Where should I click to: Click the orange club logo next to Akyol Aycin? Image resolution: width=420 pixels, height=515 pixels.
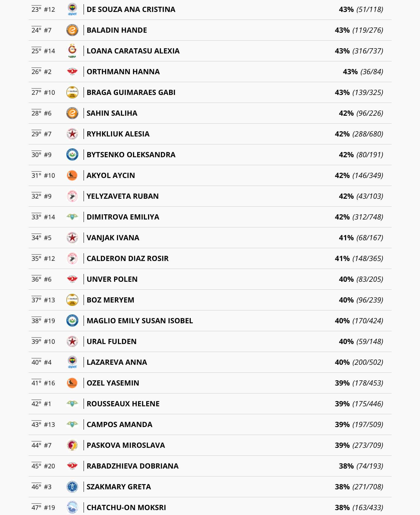click(72, 175)
